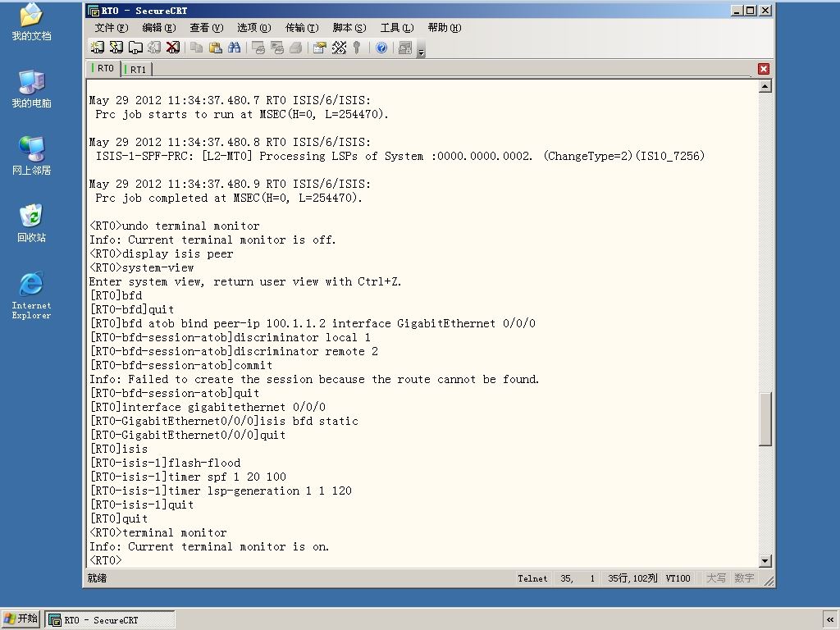Switch to the RT0 session tab
This screenshot has width=840, height=630.
click(x=103, y=69)
